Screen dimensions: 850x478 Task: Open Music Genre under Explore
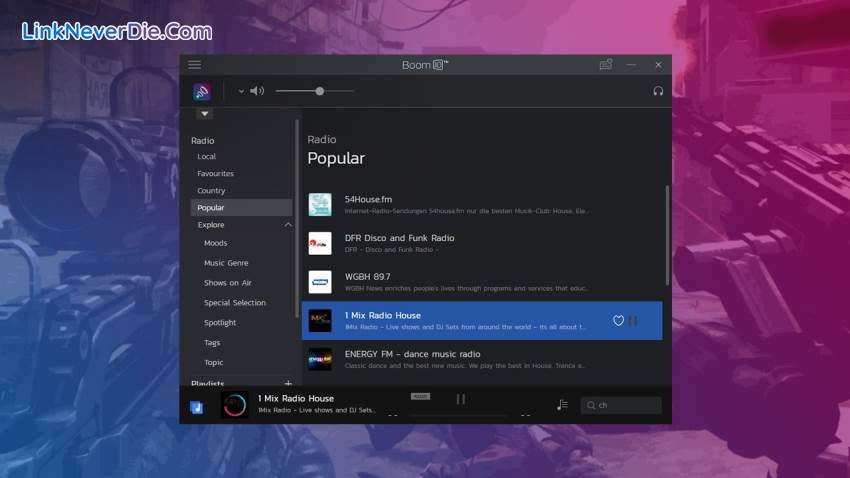pos(226,263)
